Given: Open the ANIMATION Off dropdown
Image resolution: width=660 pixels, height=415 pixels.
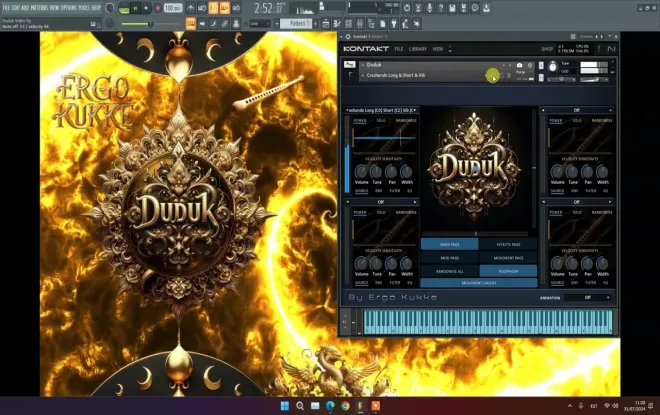Looking at the screenshot, I should coord(588,298).
